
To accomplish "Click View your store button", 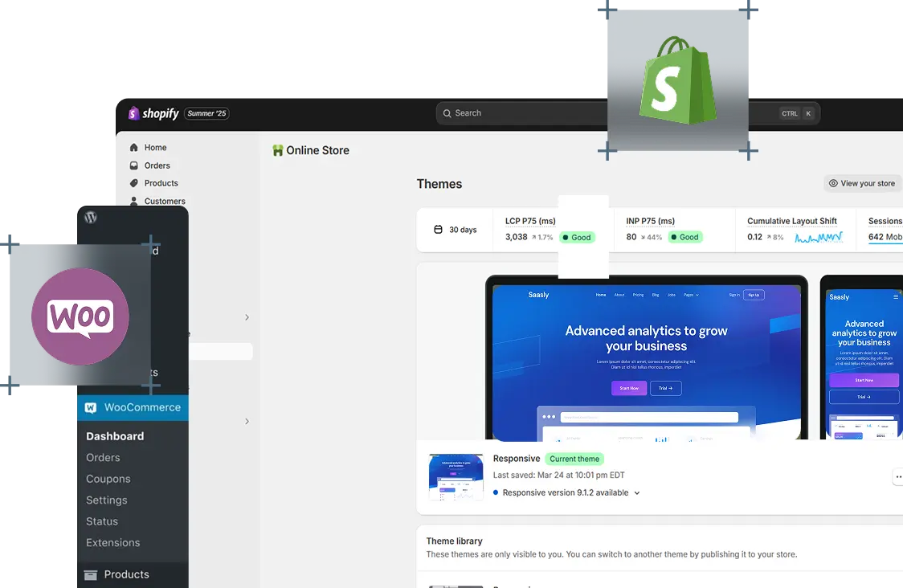I will (x=861, y=183).
